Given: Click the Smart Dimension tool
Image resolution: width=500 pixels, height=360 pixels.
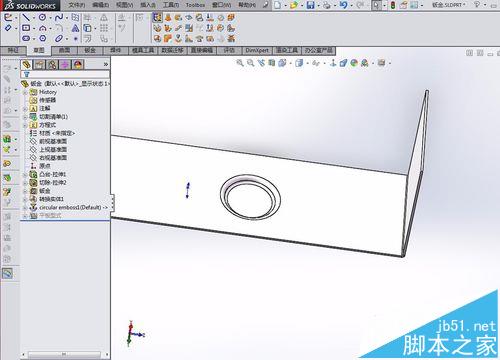Looking at the screenshot, I should pyautogui.click(x=8, y=28).
